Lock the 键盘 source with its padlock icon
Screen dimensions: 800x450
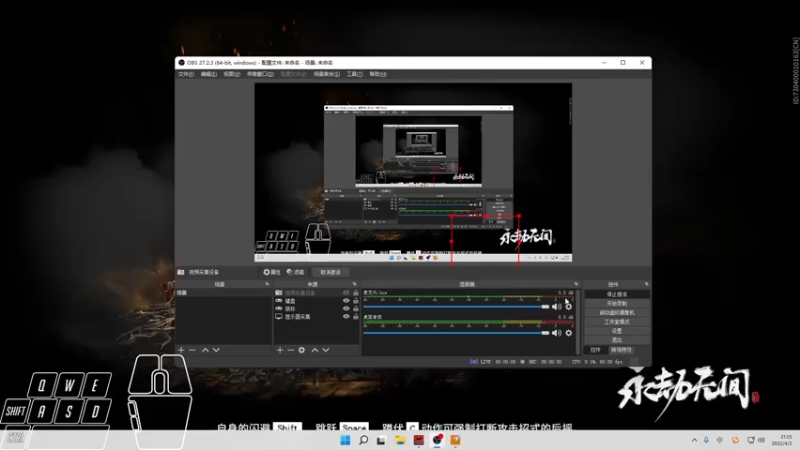pyautogui.click(x=356, y=301)
